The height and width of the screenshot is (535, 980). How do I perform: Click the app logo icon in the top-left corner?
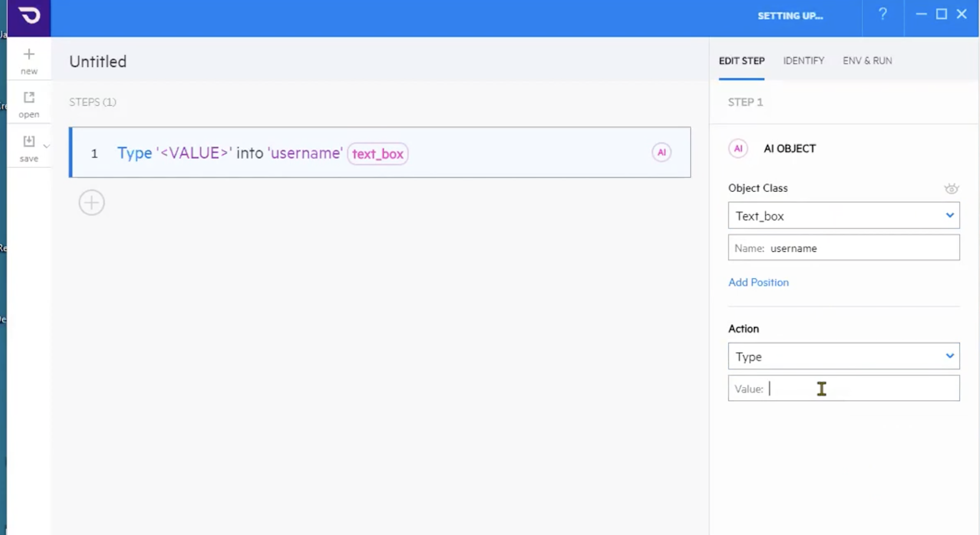point(29,17)
